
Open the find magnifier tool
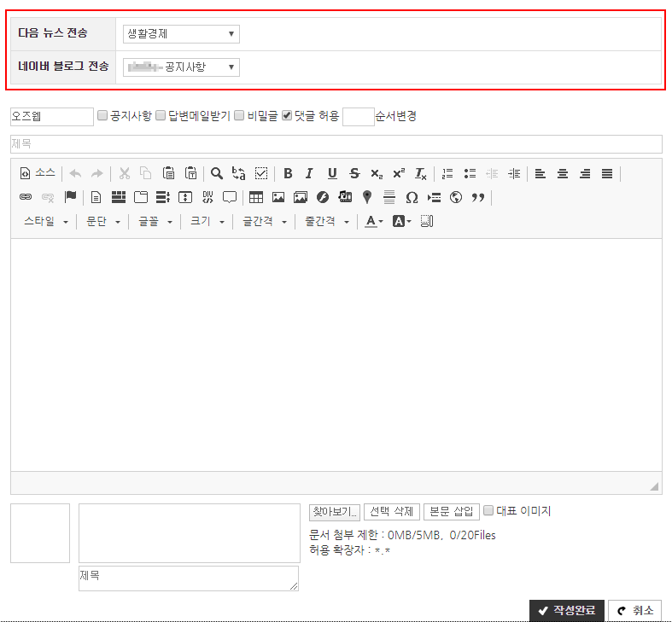pyautogui.click(x=217, y=173)
